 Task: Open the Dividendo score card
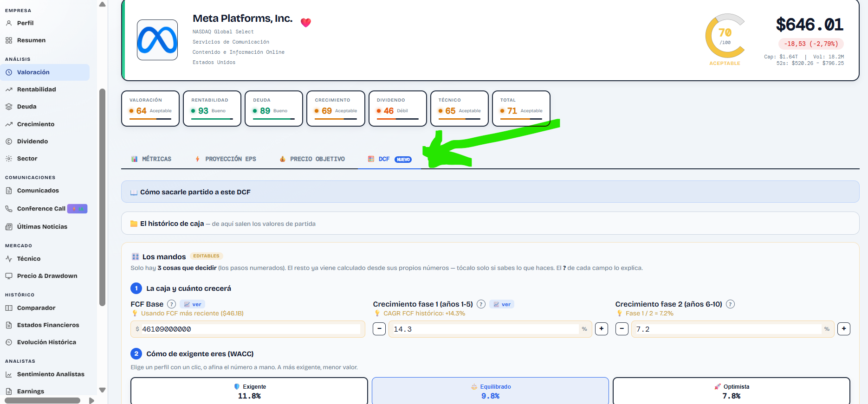[x=398, y=109]
